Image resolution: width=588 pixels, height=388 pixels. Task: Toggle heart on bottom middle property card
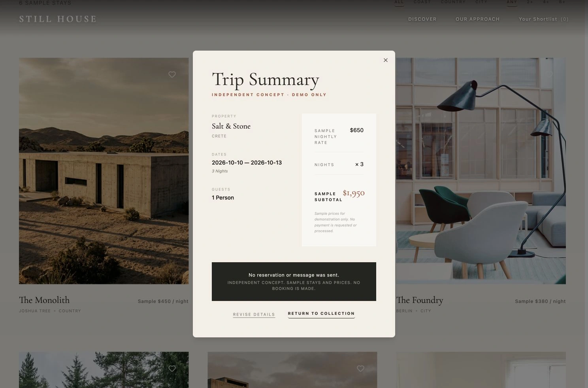pyautogui.click(x=360, y=368)
